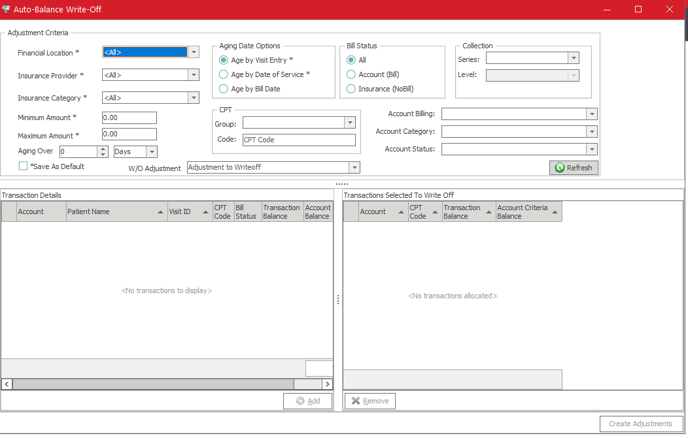Enable the Save As Default checkbox

tap(23, 166)
